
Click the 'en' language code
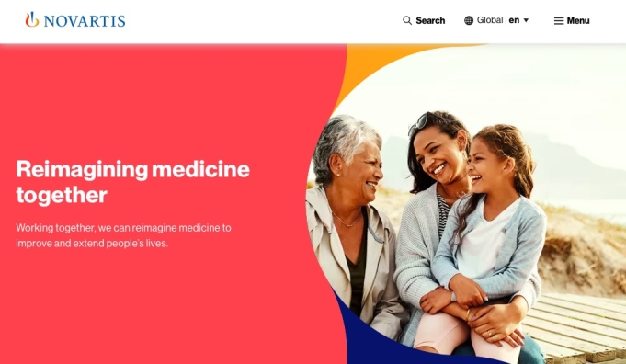point(514,20)
